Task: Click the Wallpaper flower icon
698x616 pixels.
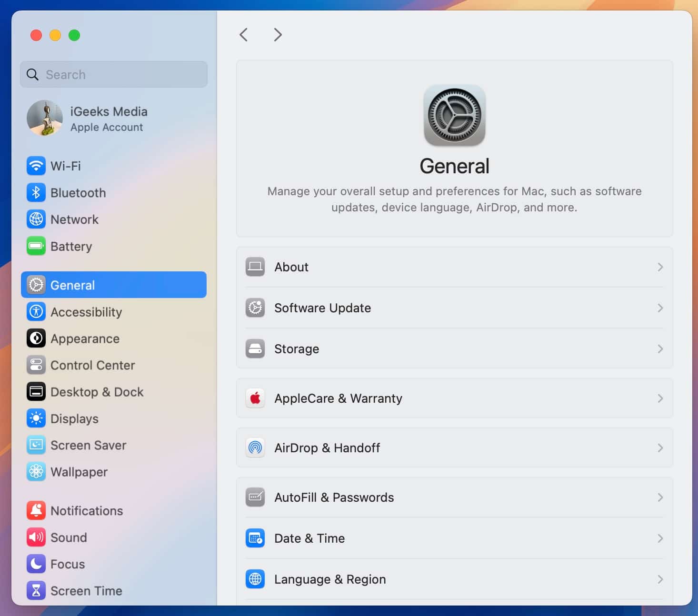Action: point(36,472)
